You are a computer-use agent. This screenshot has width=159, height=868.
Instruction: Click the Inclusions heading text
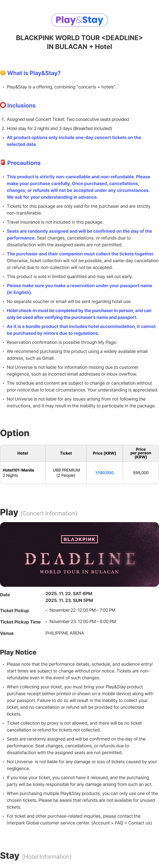pos(21,105)
